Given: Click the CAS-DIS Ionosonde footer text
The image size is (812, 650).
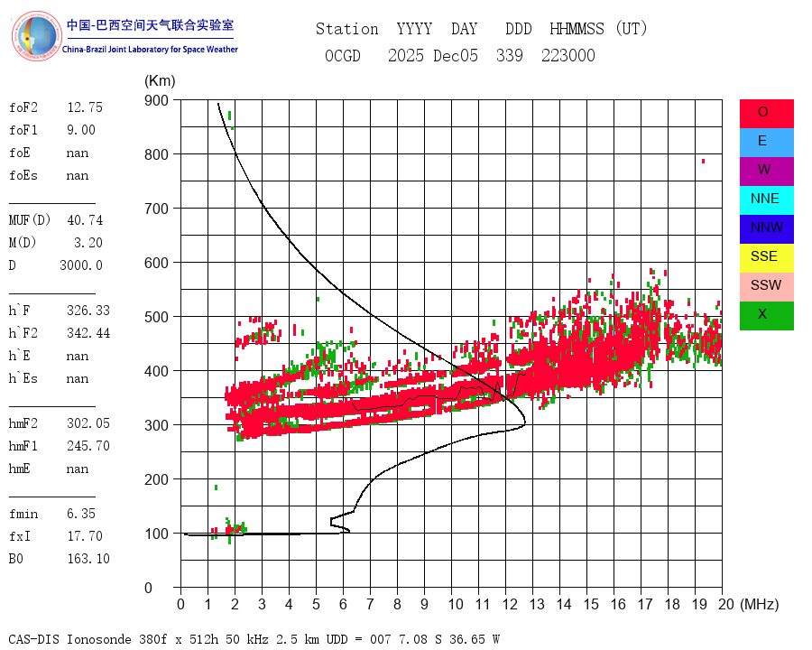Looking at the screenshot, I should 254,639.
